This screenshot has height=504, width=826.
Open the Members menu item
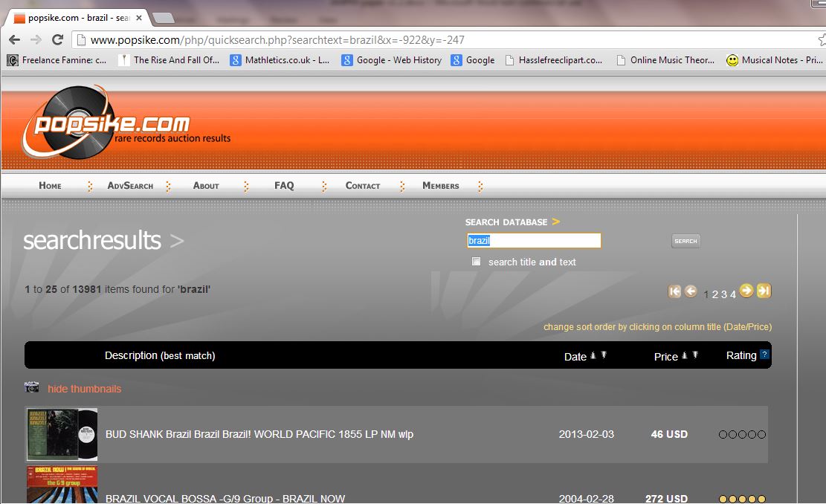coord(440,185)
